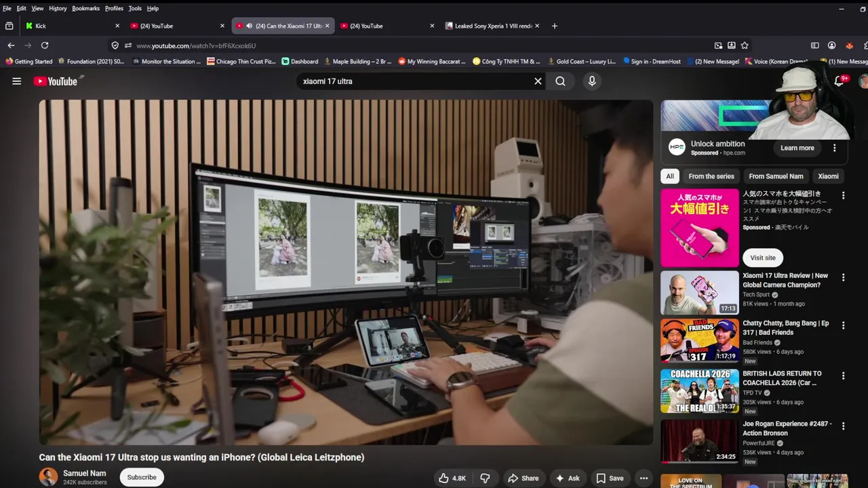Screen dimensions: 868x488
Task: Open the Tools menu
Action: (x=135, y=8)
